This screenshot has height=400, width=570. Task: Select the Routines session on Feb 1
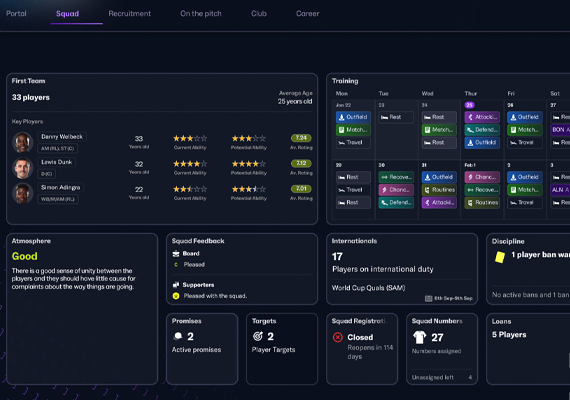point(482,203)
